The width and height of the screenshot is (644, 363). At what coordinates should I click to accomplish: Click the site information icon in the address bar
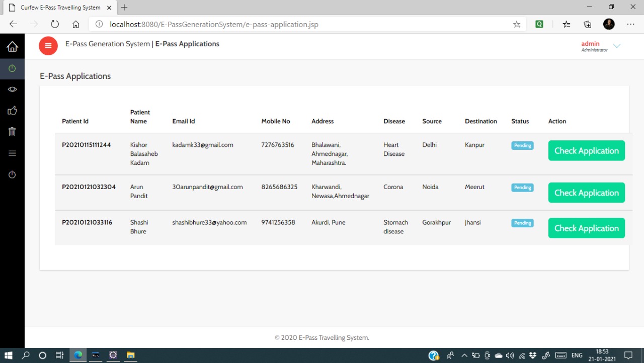[x=99, y=24]
